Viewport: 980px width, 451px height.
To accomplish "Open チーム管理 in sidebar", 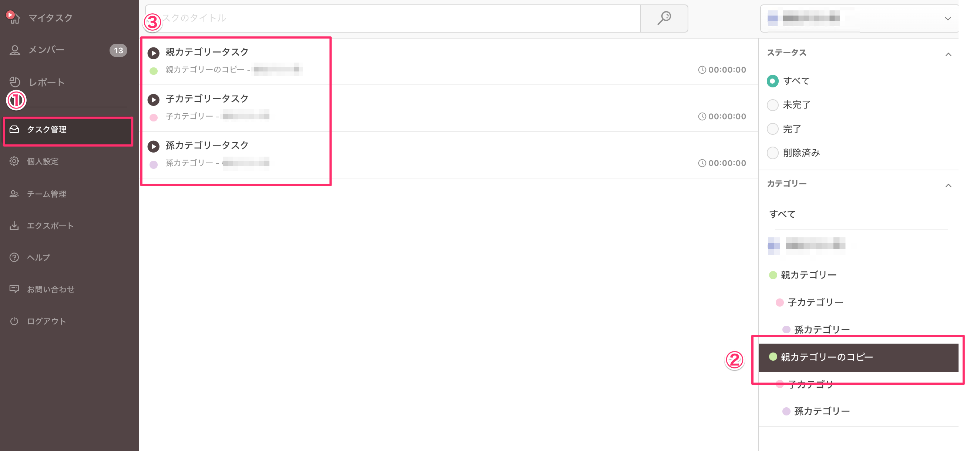I will tap(46, 194).
